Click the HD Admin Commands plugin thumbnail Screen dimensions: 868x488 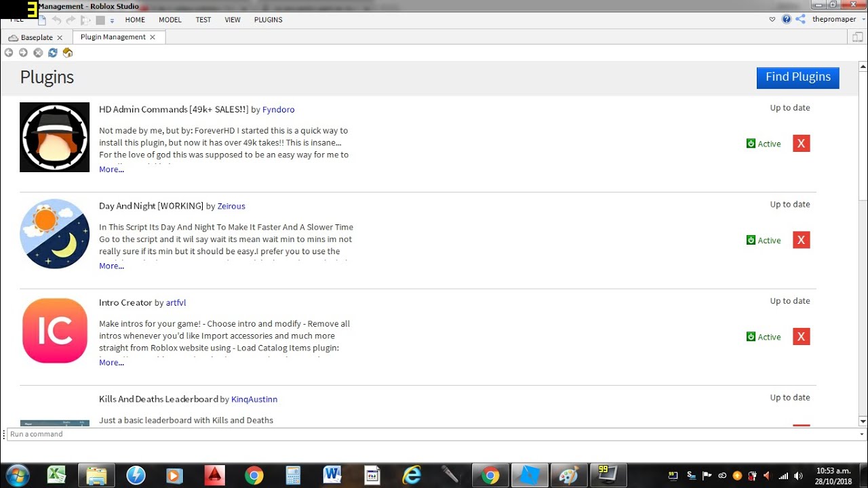55,138
